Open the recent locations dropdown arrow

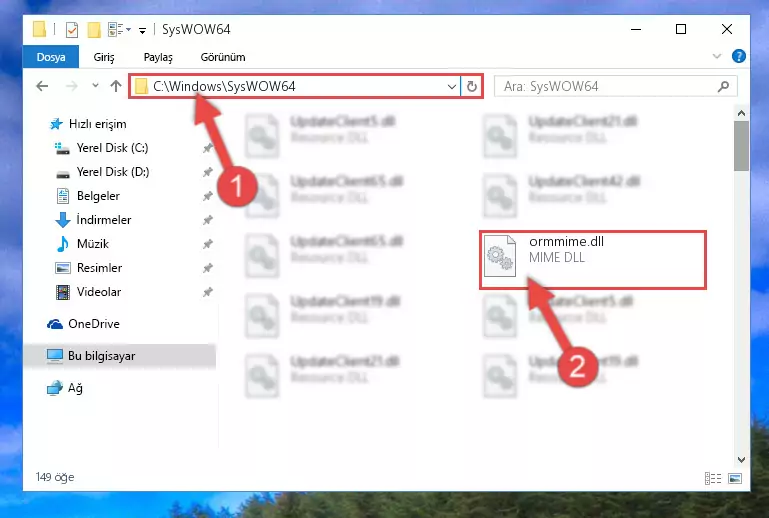coord(95,86)
